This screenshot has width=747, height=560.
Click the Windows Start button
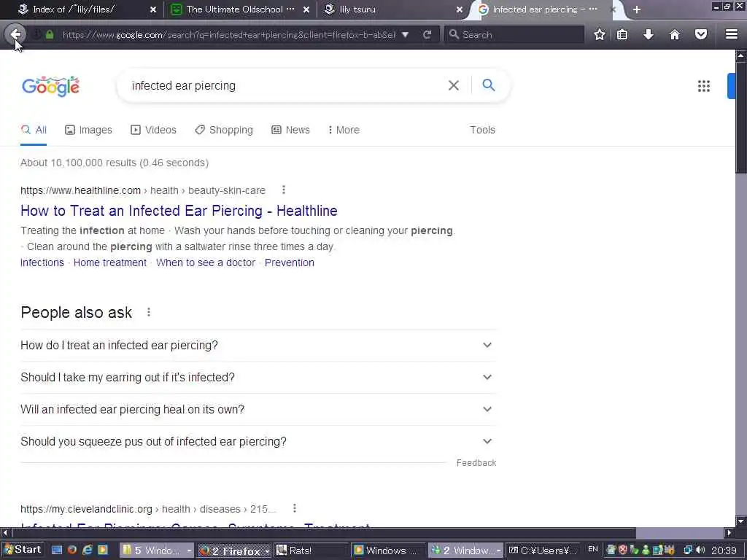coord(23,550)
